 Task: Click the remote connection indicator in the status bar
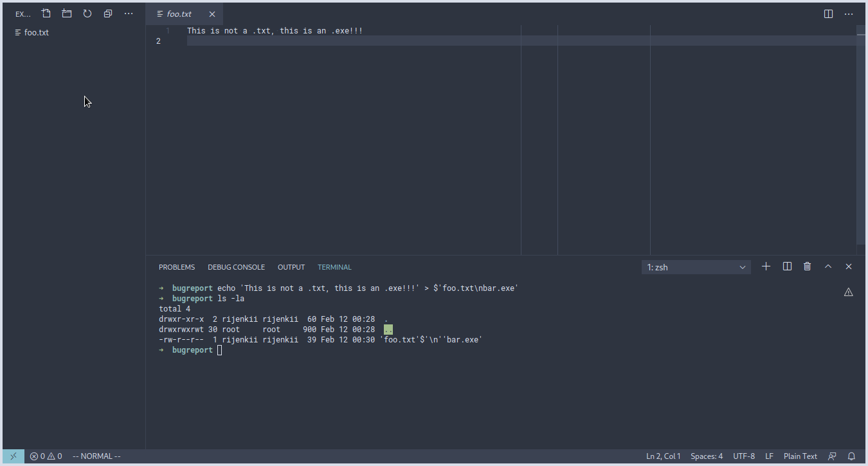pos(14,456)
